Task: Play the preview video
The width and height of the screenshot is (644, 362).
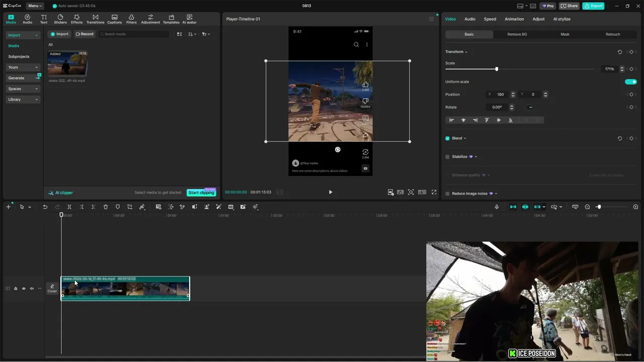Action: pyautogui.click(x=331, y=192)
